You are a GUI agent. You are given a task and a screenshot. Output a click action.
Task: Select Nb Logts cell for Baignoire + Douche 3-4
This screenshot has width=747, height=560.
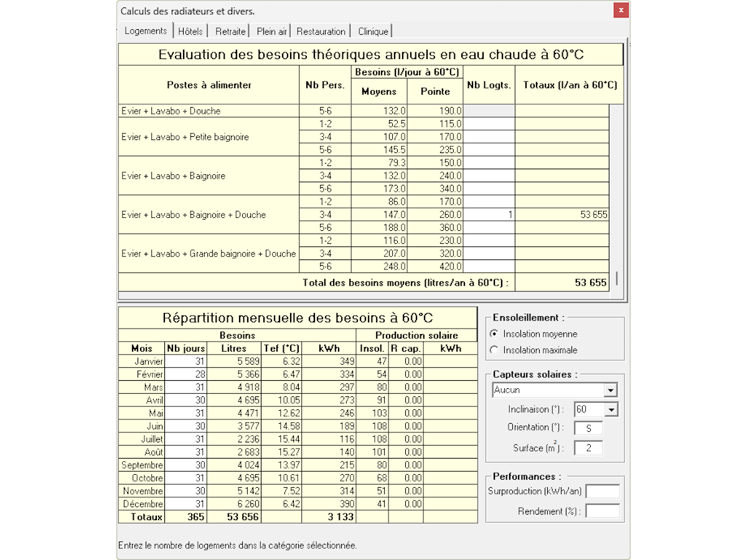(x=489, y=215)
